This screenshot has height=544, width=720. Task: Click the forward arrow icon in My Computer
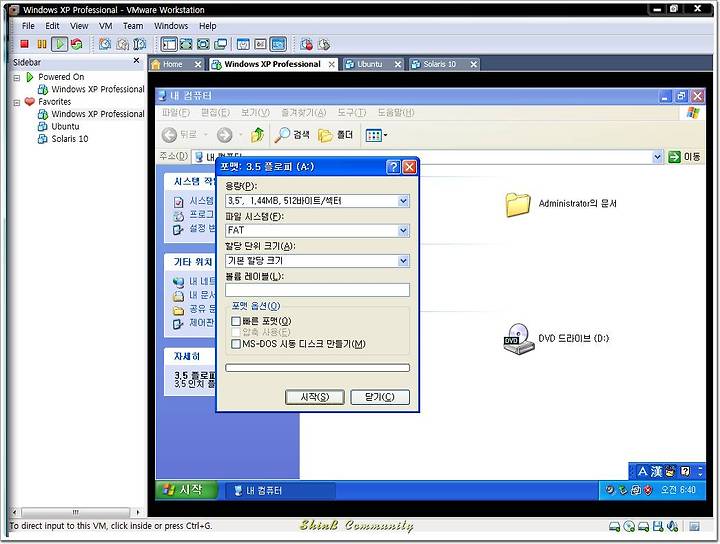coord(225,135)
